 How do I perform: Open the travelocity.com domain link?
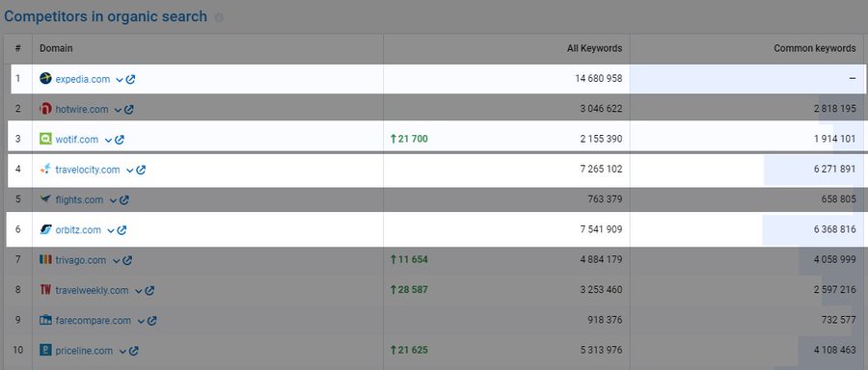88,170
